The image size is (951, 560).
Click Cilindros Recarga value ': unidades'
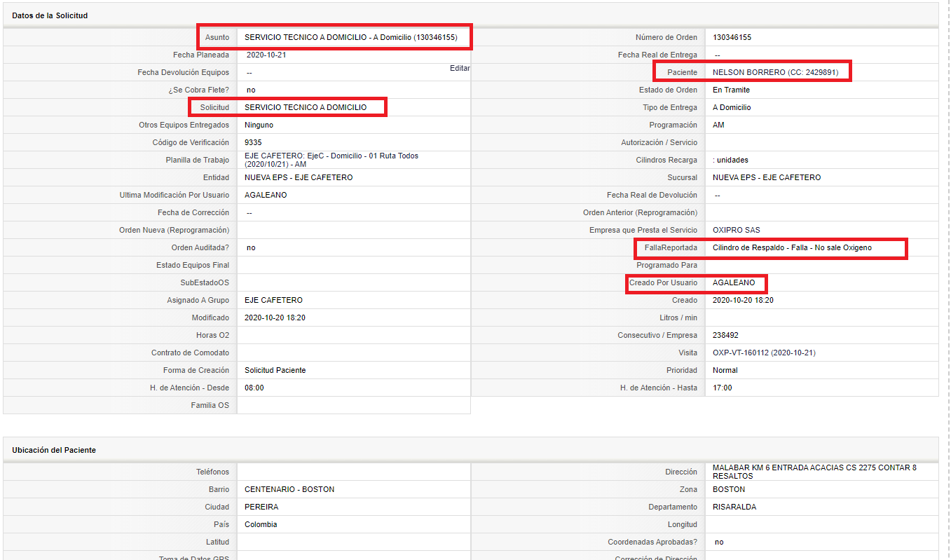[x=730, y=160]
